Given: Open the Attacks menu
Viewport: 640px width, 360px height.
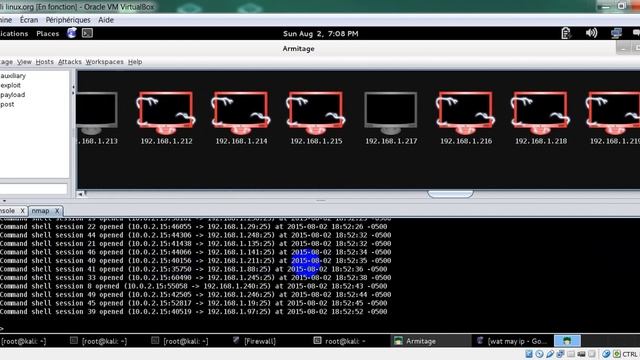Looking at the screenshot, I should [69, 62].
